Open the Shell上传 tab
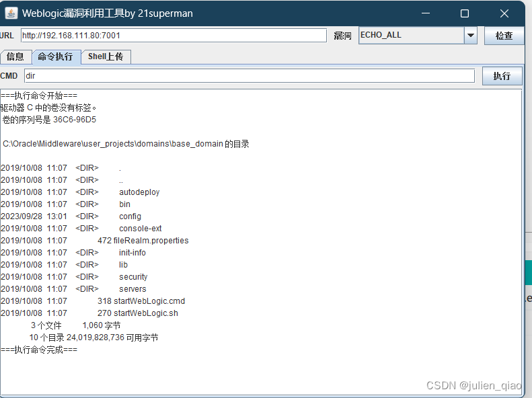This screenshot has width=532, height=398. (x=106, y=56)
